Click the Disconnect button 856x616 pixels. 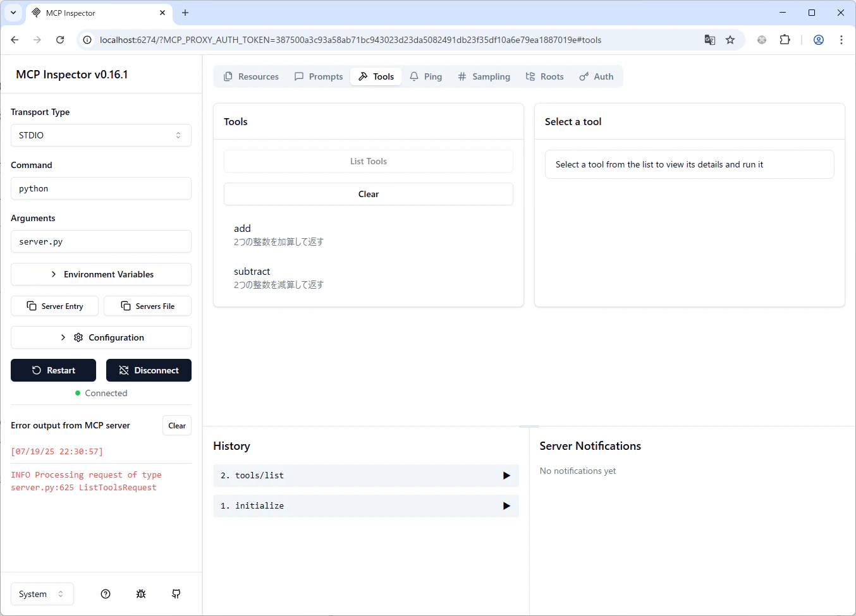[x=149, y=370]
